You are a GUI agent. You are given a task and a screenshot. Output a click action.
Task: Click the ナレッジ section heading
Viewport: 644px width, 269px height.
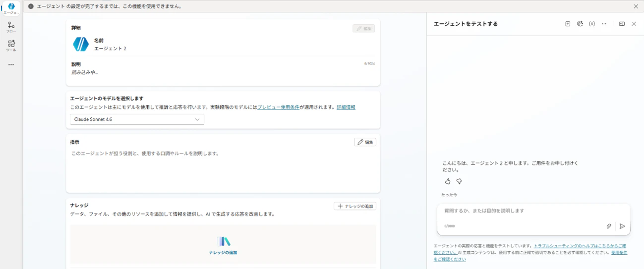[79, 205]
